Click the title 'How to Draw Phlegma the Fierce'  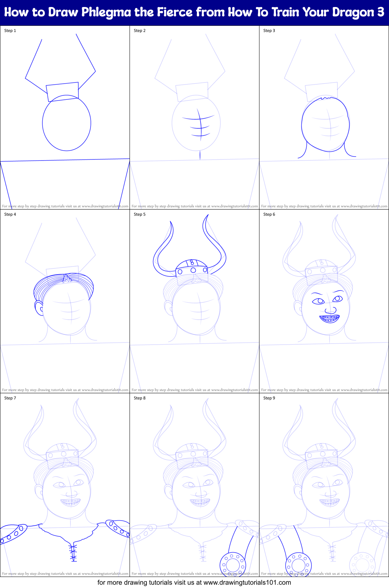point(194,12)
